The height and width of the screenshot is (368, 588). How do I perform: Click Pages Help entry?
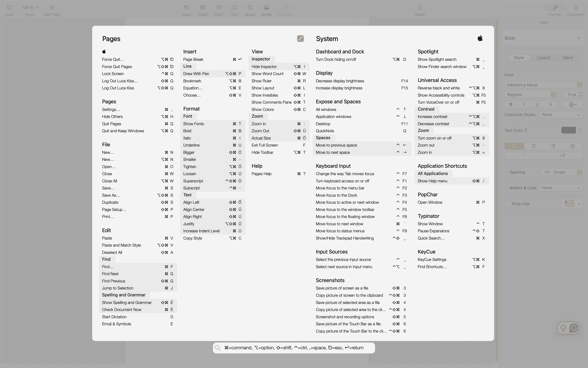pos(279,174)
